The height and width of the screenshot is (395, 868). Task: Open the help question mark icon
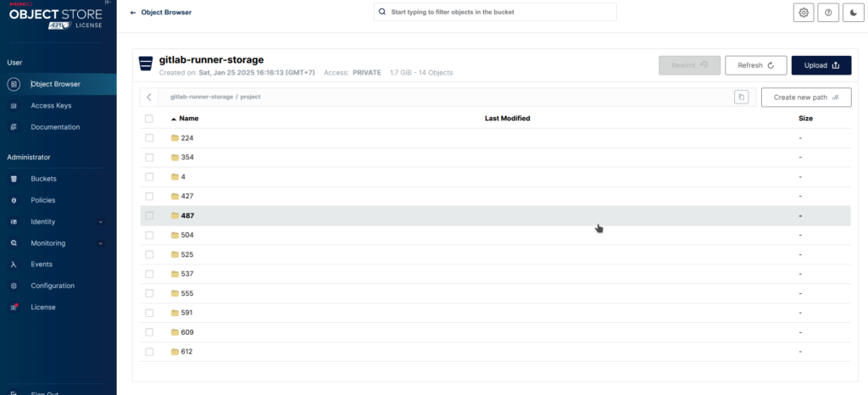pyautogui.click(x=827, y=13)
